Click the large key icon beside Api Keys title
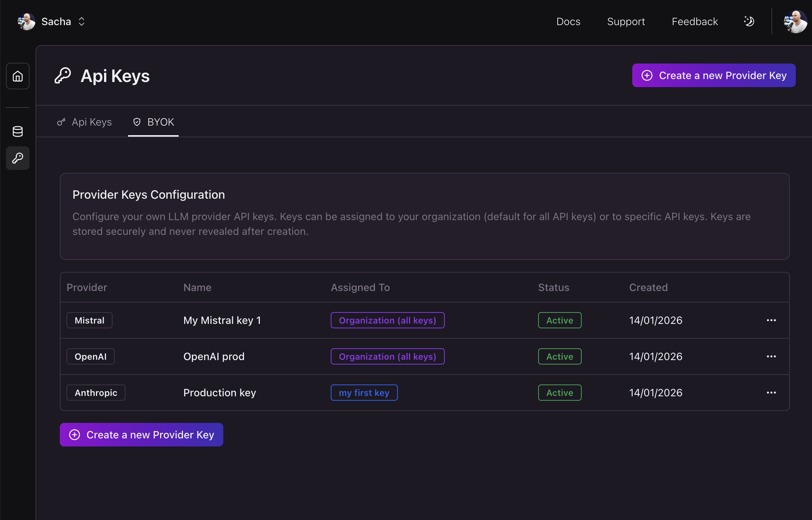Screen dimensions: 812x520 point(63,76)
